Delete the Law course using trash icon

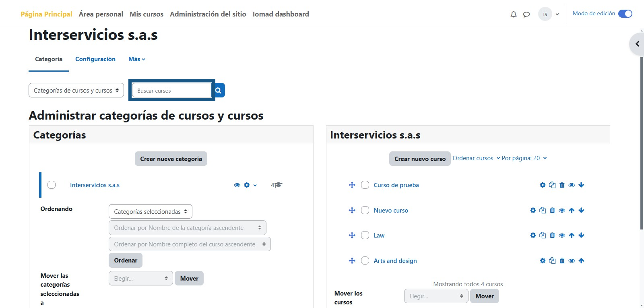552,236
